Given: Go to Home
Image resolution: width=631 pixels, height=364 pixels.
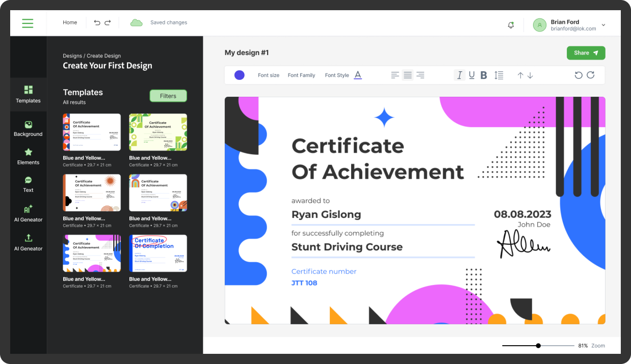Looking at the screenshot, I should tap(70, 22).
